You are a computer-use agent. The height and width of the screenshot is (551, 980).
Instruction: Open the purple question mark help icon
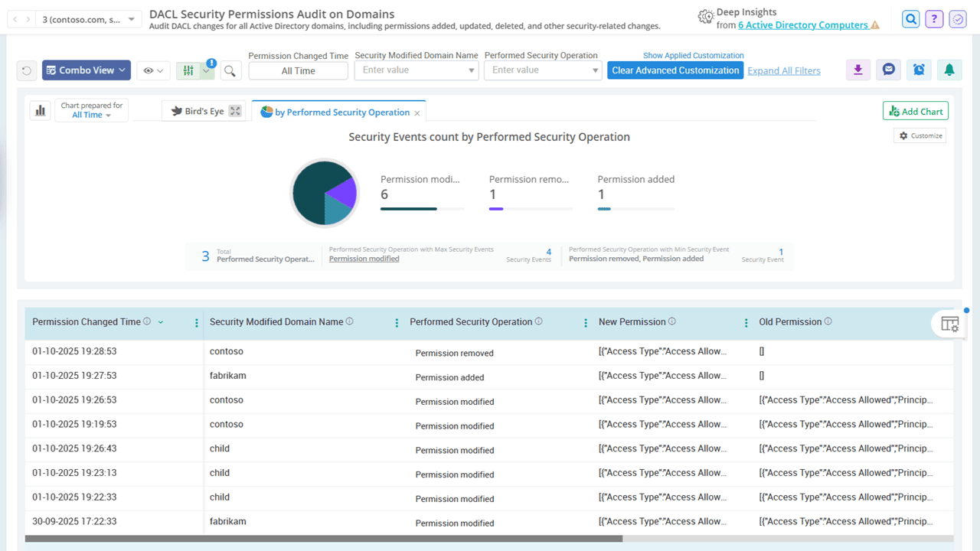tap(933, 19)
